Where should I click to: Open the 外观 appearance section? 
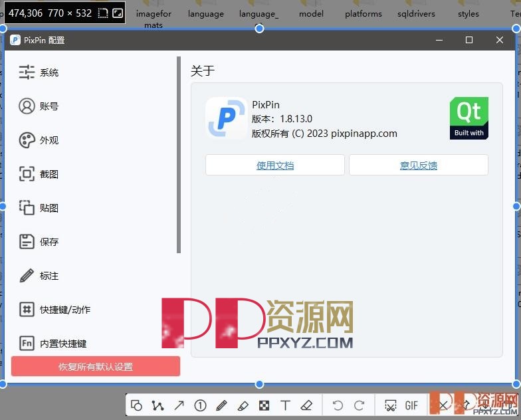(39, 140)
